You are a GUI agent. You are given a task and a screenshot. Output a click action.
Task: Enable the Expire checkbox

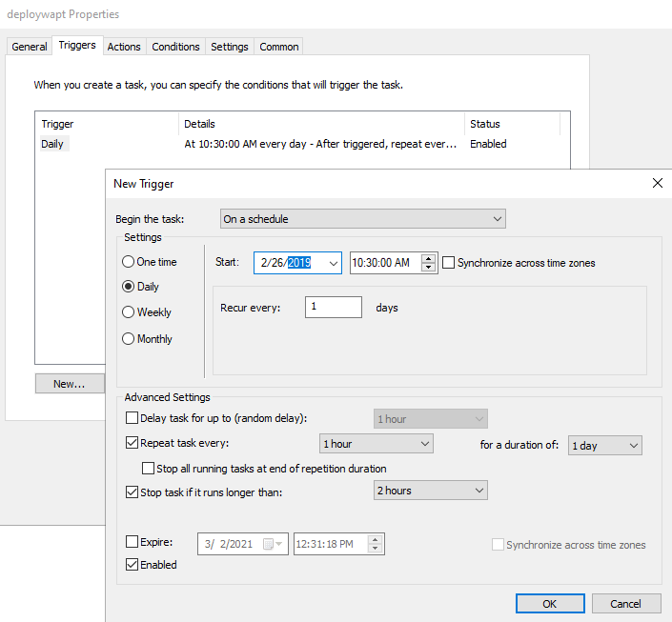coord(132,542)
